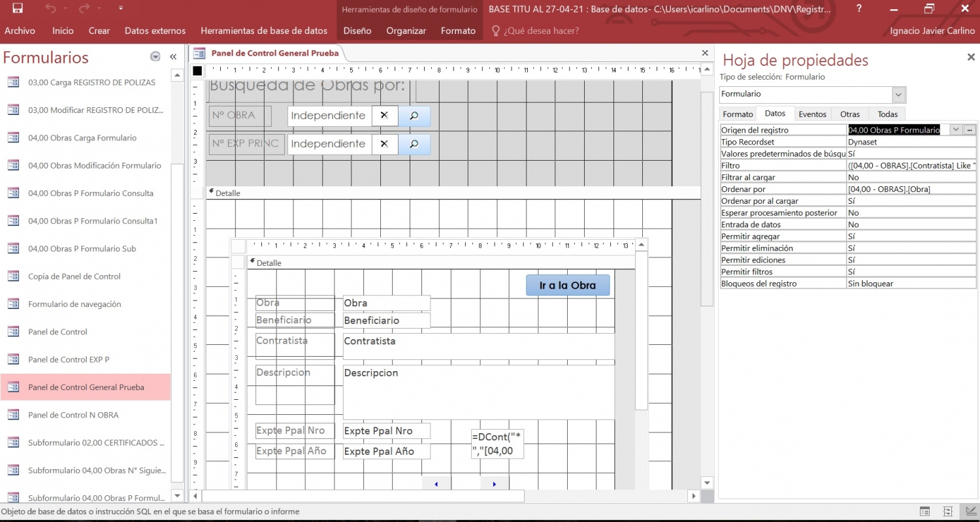Open the Origen del registro dropdown arrow

click(956, 129)
